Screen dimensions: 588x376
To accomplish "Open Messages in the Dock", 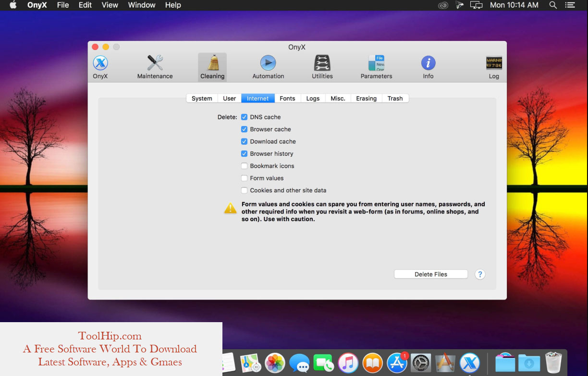I will [x=299, y=363].
